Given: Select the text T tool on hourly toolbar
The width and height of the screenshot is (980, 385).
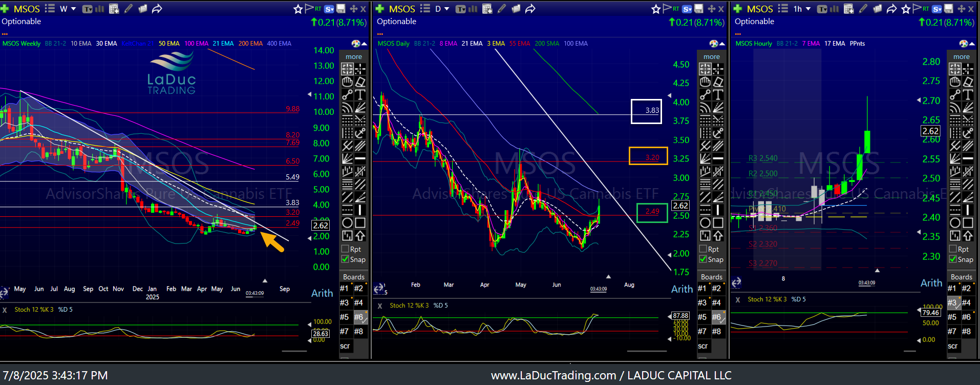Looking at the screenshot, I should pyautogui.click(x=968, y=94).
